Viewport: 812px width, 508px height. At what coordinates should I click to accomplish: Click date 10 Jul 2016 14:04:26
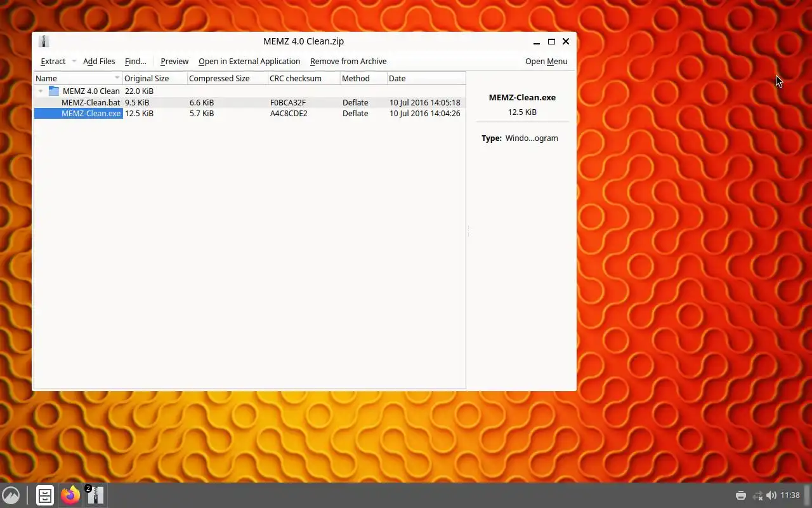coord(424,113)
